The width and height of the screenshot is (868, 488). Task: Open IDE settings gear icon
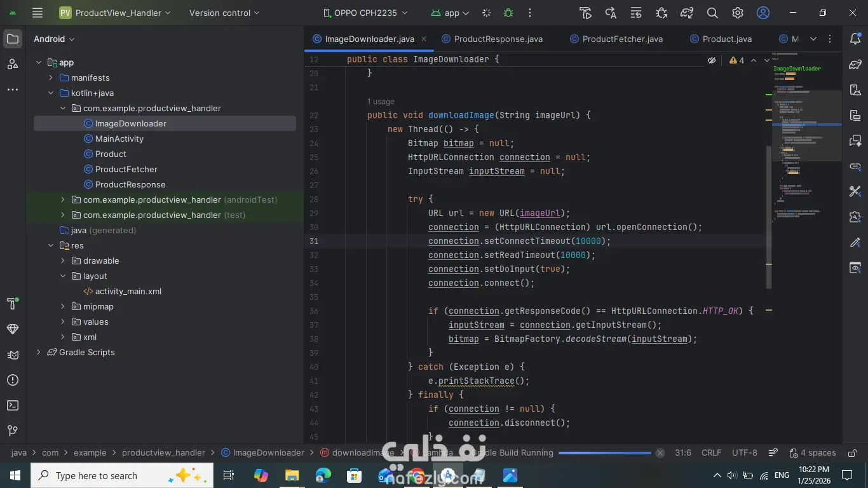738,13
